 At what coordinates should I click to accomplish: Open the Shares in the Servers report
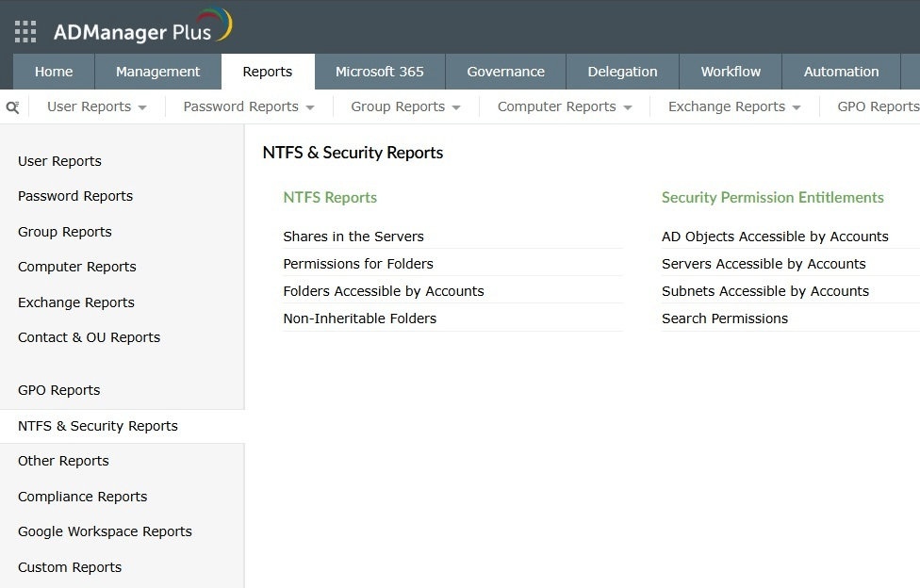point(353,237)
